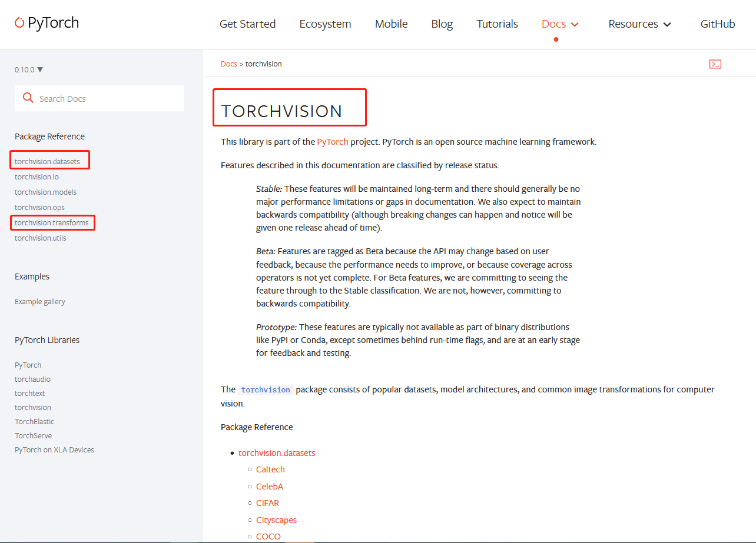Open the COCO dataset link
Viewport: 756px width, 543px height.
tap(268, 537)
